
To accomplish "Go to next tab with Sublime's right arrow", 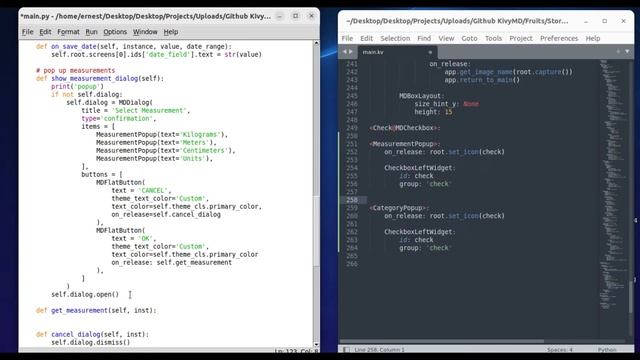I will click(x=351, y=52).
